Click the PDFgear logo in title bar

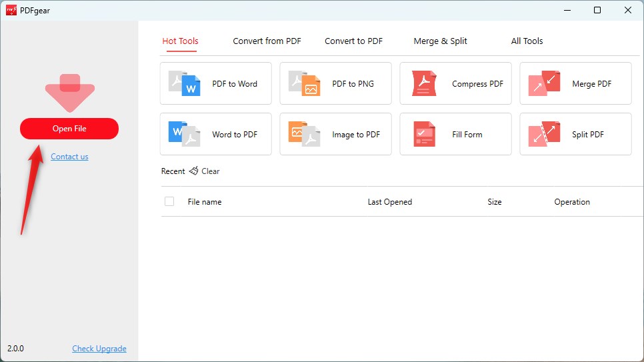[x=11, y=10]
